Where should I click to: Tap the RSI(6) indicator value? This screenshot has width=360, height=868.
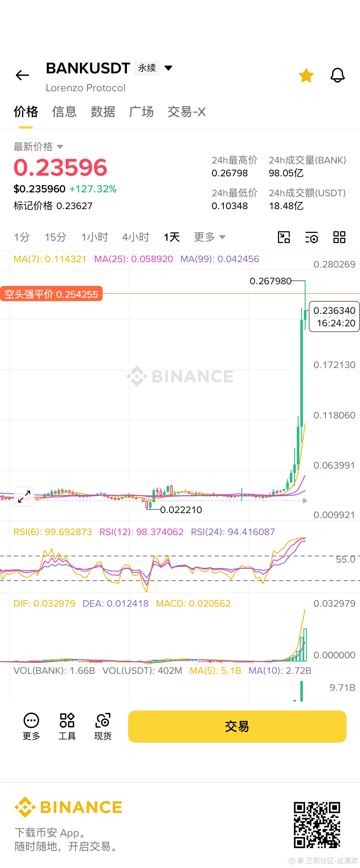(53, 532)
